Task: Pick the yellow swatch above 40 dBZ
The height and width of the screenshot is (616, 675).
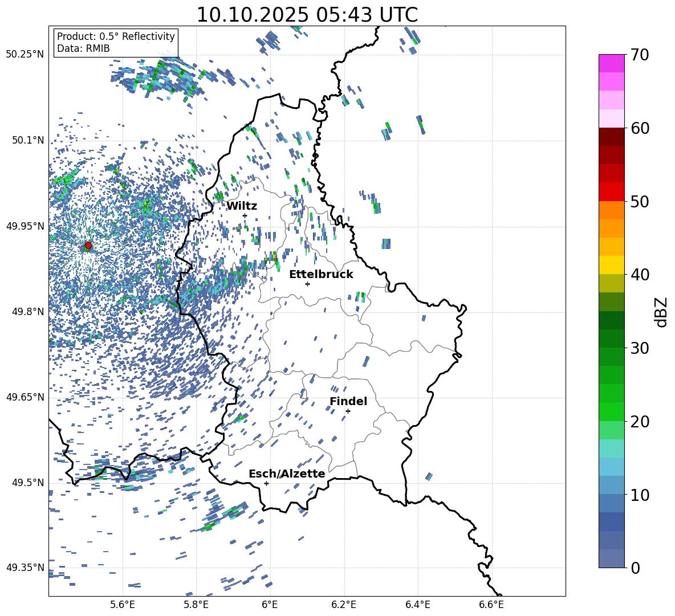Action: (611, 265)
